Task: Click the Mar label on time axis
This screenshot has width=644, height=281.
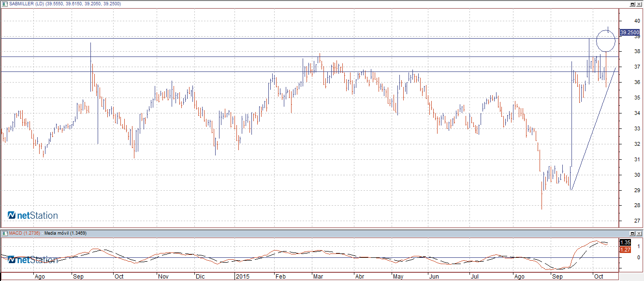Action: coord(318,277)
